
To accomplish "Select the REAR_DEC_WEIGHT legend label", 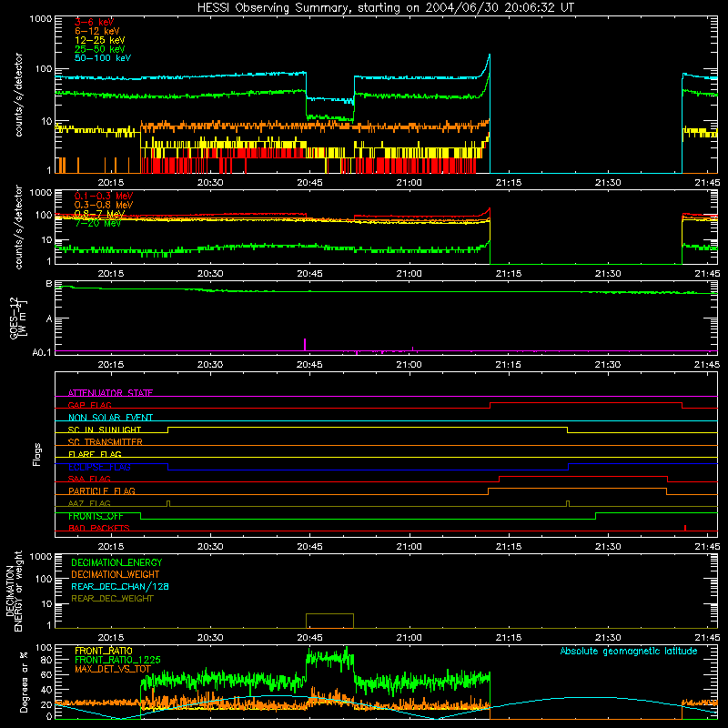I will (112, 599).
